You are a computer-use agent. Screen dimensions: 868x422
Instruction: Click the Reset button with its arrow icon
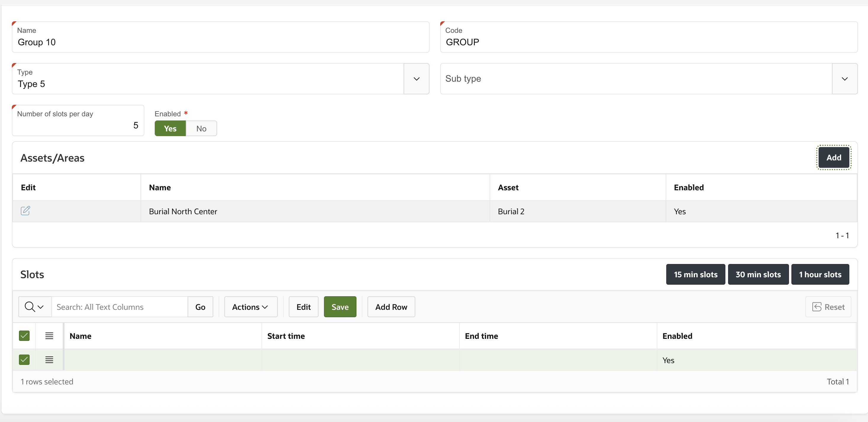828,307
